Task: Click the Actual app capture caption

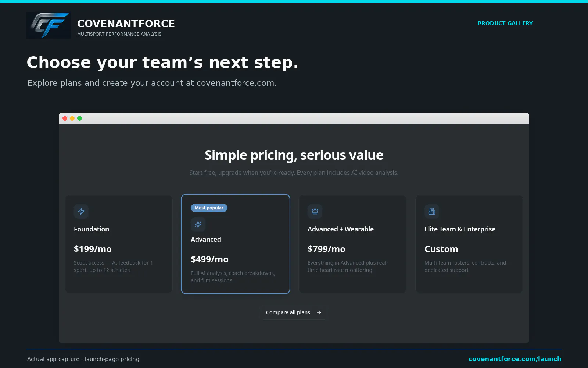Action: coord(83,359)
